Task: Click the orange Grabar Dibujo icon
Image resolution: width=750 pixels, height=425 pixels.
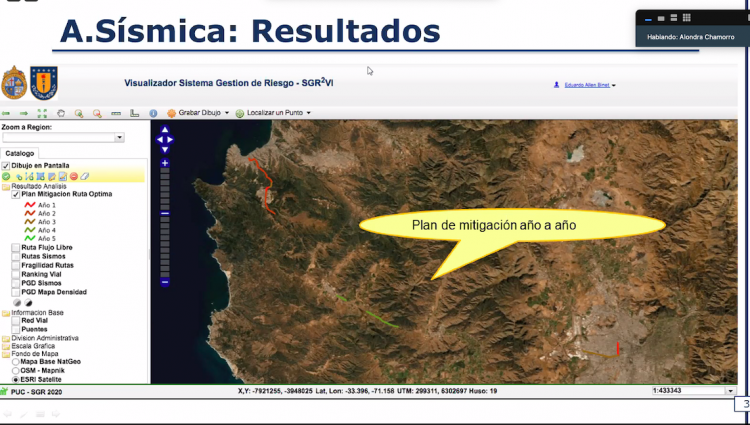Action: [x=171, y=113]
